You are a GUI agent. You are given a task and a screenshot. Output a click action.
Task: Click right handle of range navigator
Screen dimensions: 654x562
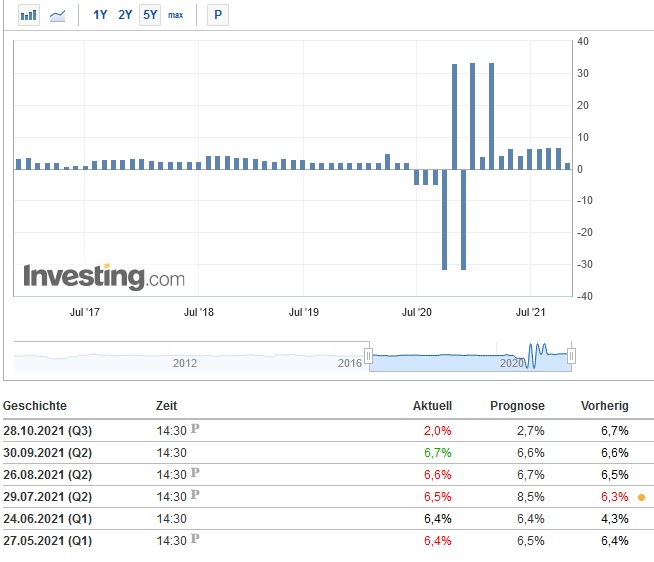tap(571, 356)
